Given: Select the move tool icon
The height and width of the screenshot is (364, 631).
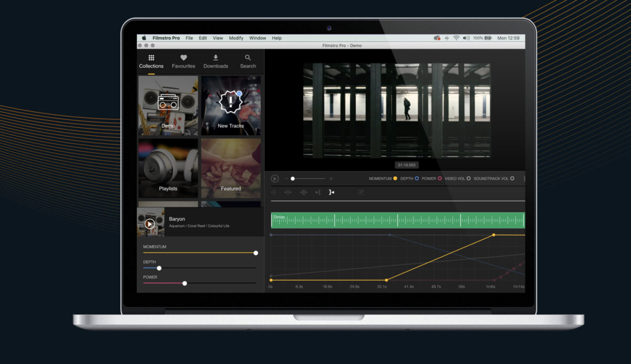Looking at the screenshot, I should 274,192.
